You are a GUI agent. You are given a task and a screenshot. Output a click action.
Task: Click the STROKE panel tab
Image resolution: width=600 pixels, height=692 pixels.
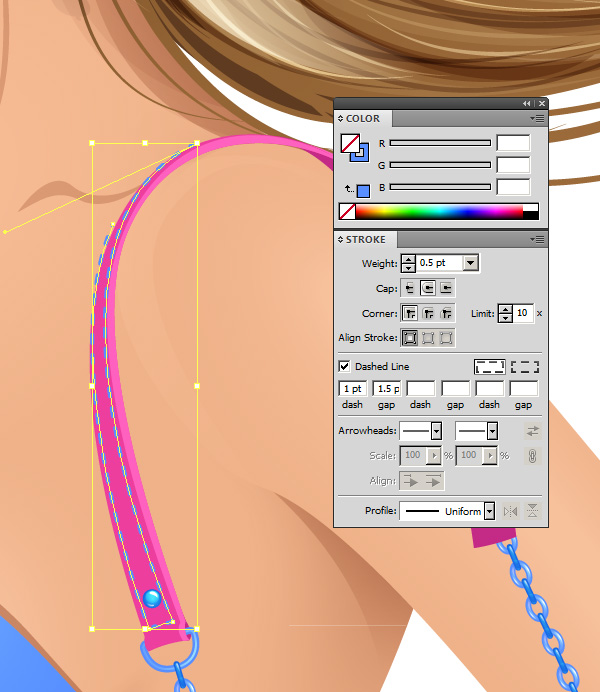365,240
